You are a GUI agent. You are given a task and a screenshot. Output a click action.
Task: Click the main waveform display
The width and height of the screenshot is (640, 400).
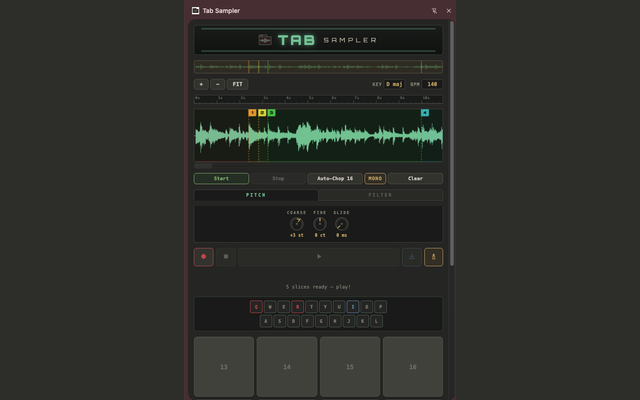(318, 135)
